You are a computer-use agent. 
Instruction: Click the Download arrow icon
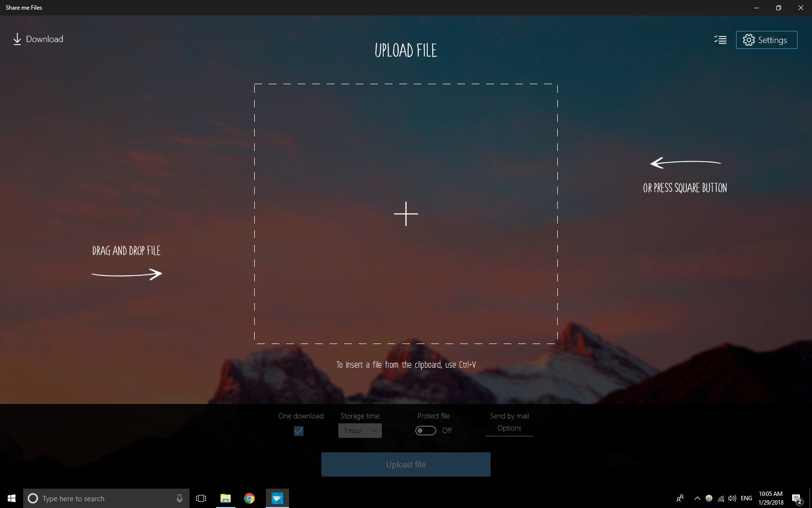[x=17, y=39]
